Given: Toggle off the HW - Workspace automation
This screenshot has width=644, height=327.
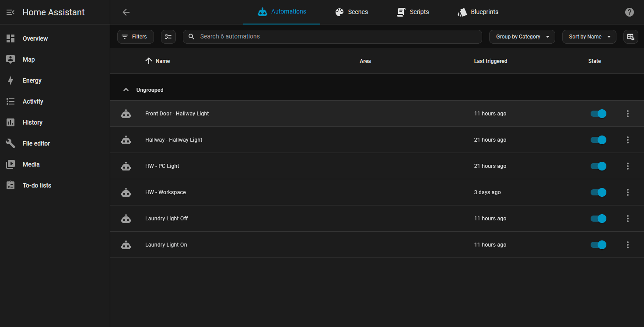Looking at the screenshot, I should pyautogui.click(x=598, y=192).
